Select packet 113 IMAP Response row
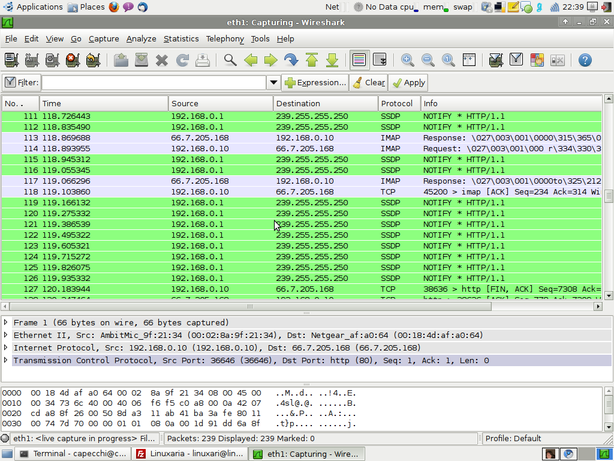The height and width of the screenshot is (461, 614). [302, 138]
